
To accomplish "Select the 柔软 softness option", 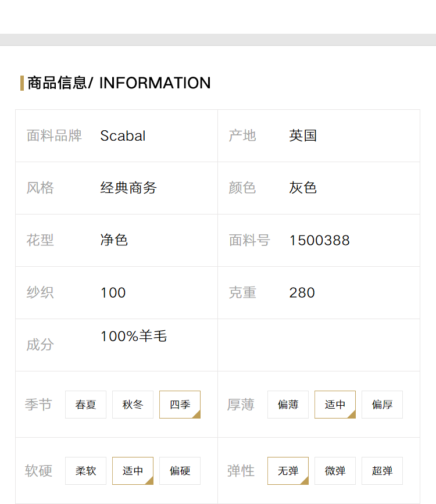I will click(85, 470).
